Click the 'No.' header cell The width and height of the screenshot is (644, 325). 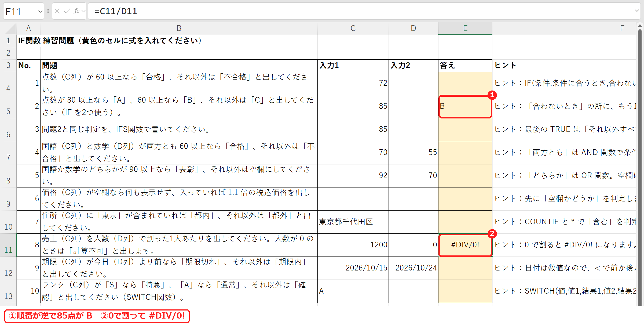(28, 66)
